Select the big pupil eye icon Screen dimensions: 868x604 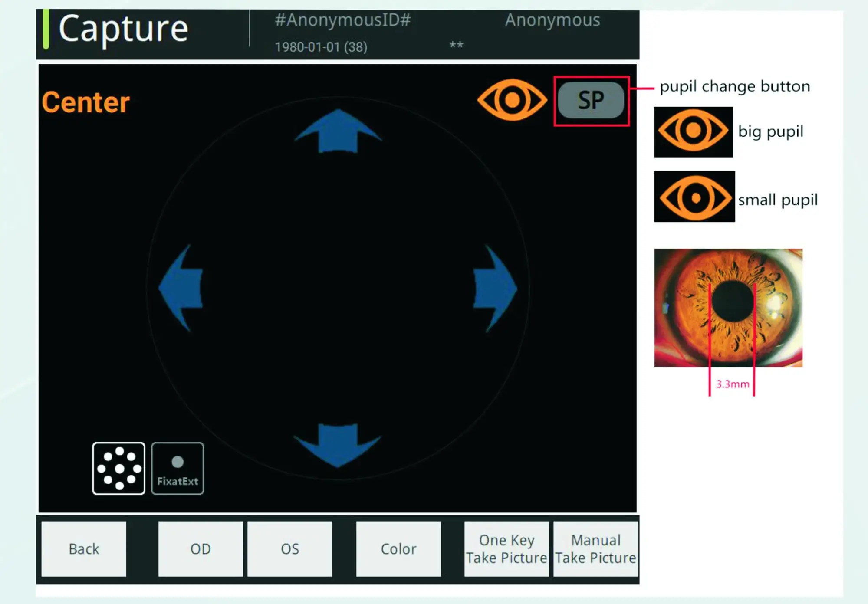[693, 132]
